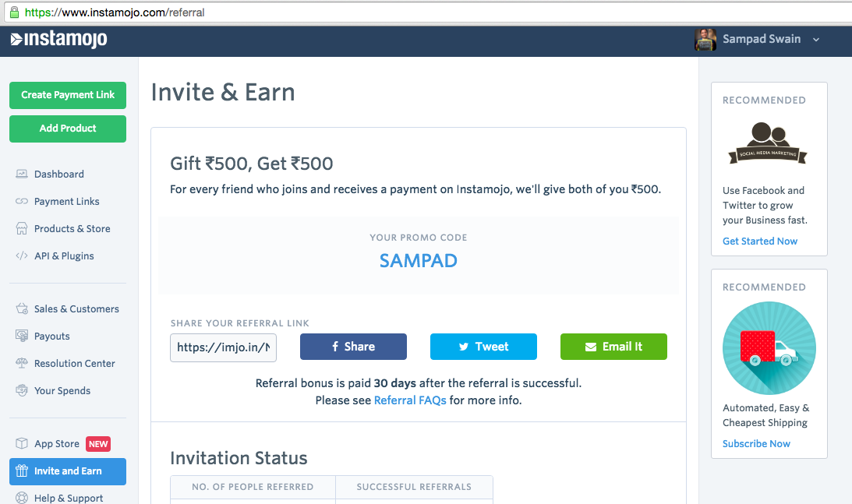Click the Invite and Earn gift icon

click(x=22, y=471)
